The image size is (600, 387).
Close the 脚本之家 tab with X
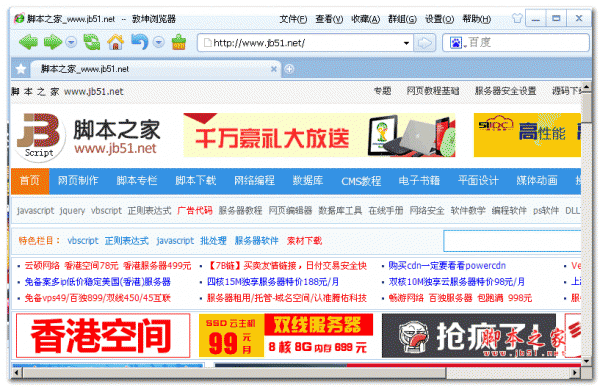(274, 69)
